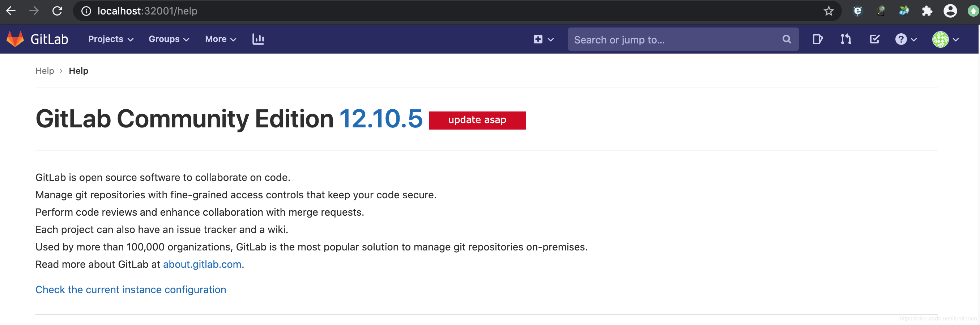Screen dimensions: 980x325
Task: Click the GitLab wordmark text
Action: (x=50, y=39)
